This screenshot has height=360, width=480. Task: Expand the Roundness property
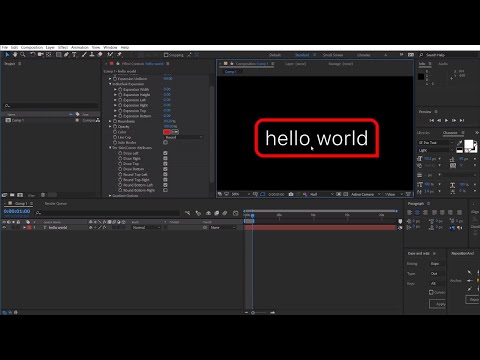point(110,121)
